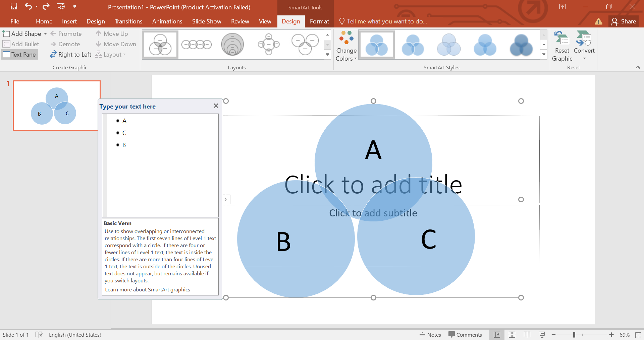Select the Linear Venn layout
Image resolution: width=644 pixels, height=340 pixels.
click(197, 45)
